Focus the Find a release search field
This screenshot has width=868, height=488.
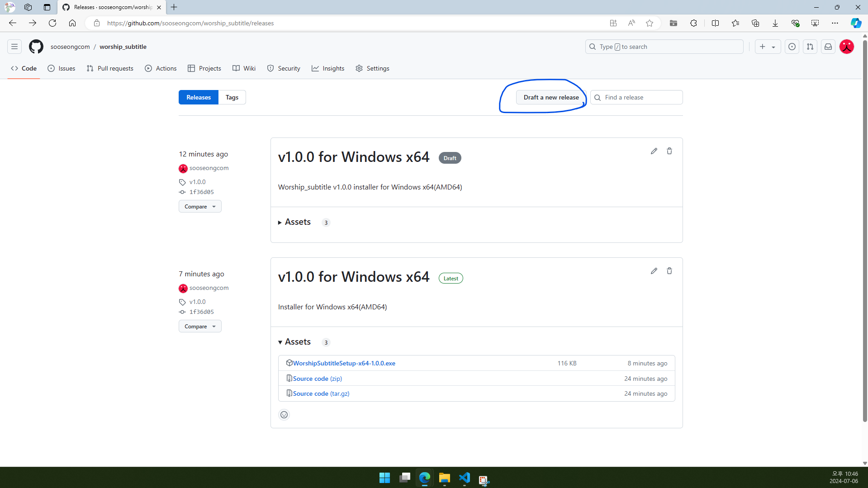(636, 97)
